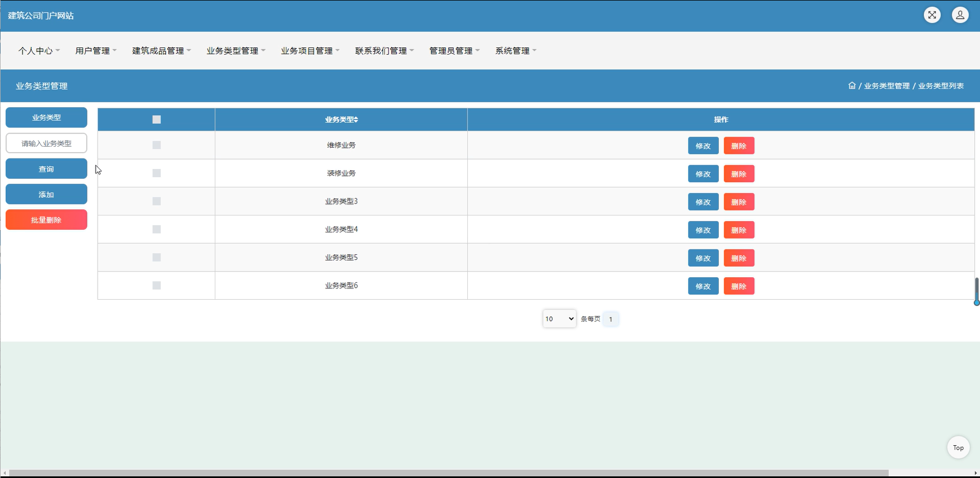This screenshot has width=980, height=478.
Task: Open the 建筑成品管理 menu
Action: tap(161, 50)
